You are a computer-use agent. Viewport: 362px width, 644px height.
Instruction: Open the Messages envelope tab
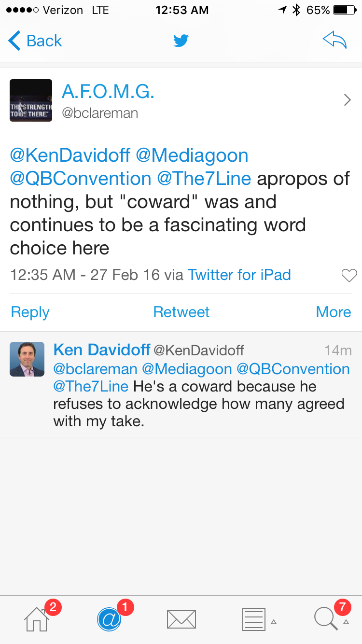[x=181, y=619]
